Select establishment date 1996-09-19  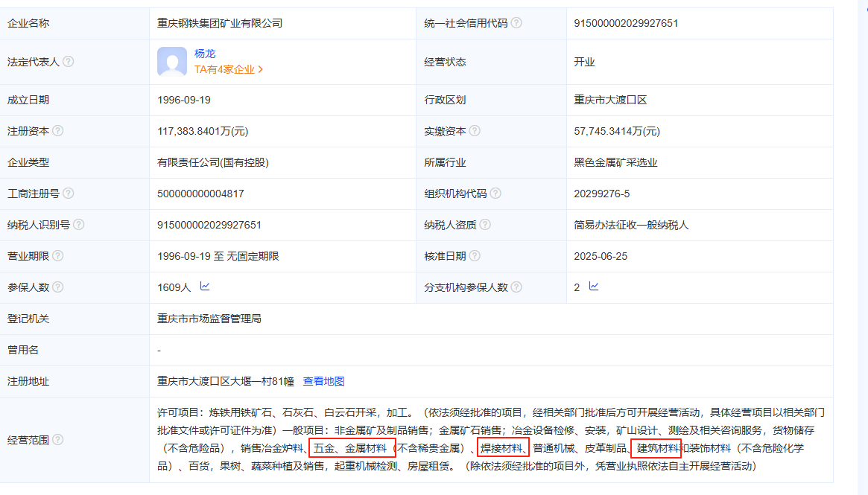coord(184,100)
